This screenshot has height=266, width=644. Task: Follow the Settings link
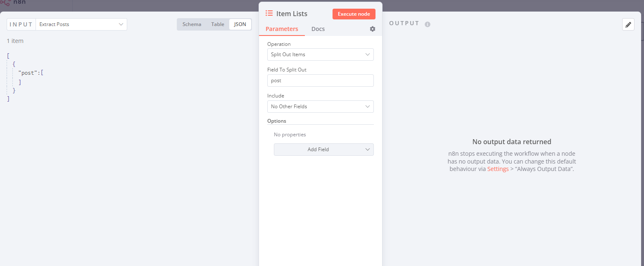498,169
